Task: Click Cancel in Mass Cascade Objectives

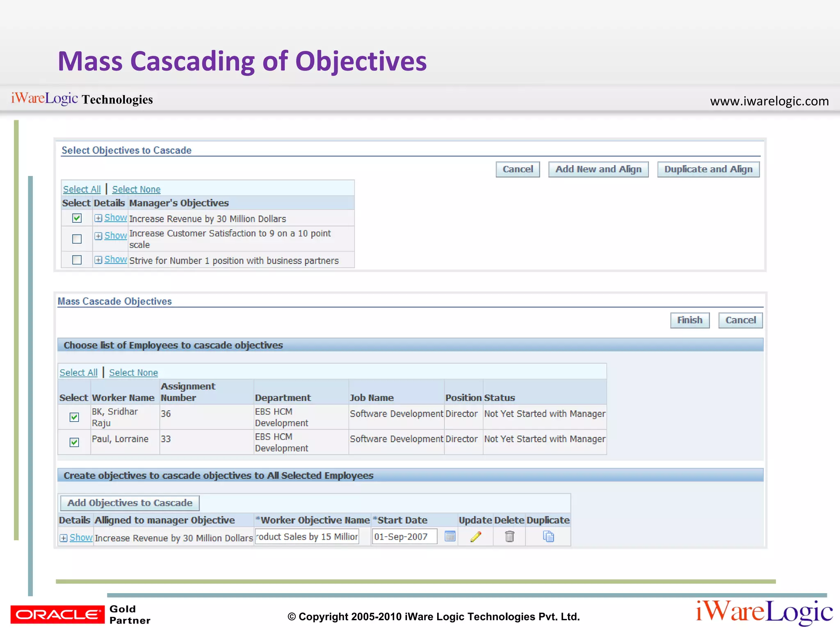Action: [740, 320]
